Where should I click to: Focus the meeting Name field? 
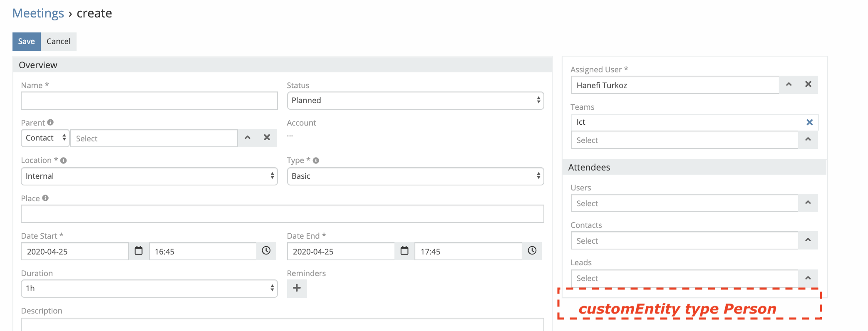pyautogui.click(x=149, y=101)
